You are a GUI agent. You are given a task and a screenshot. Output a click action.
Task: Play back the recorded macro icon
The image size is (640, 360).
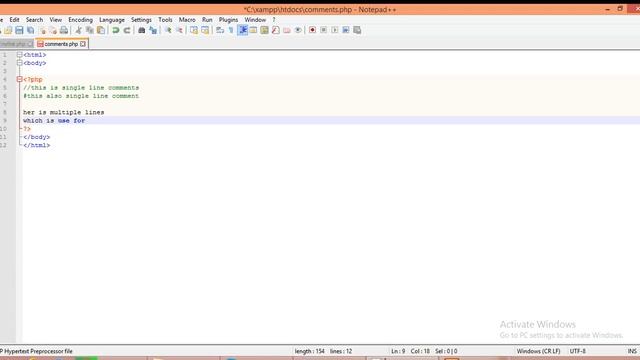(x=335, y=30)
